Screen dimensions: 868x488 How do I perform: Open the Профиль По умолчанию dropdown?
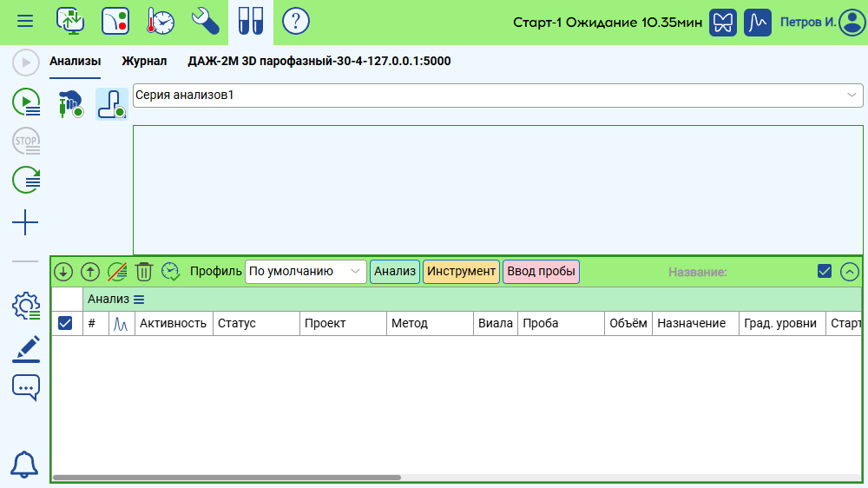click(306, 272)
